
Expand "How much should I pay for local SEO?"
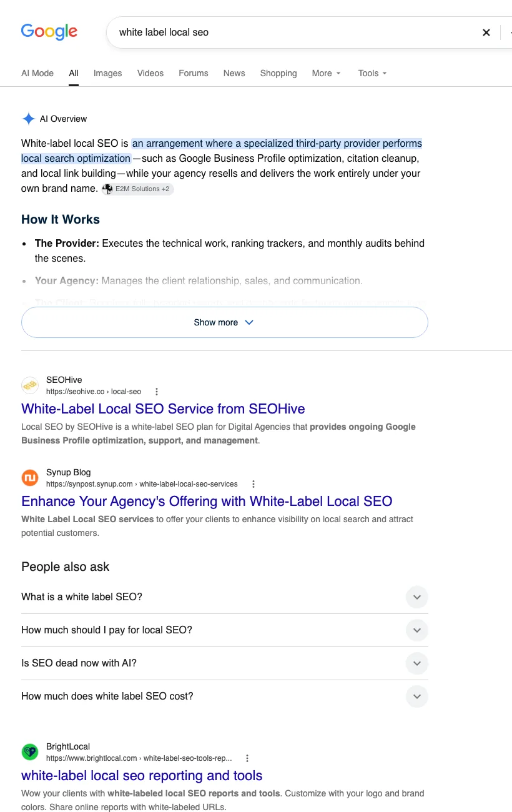[225, 630]
